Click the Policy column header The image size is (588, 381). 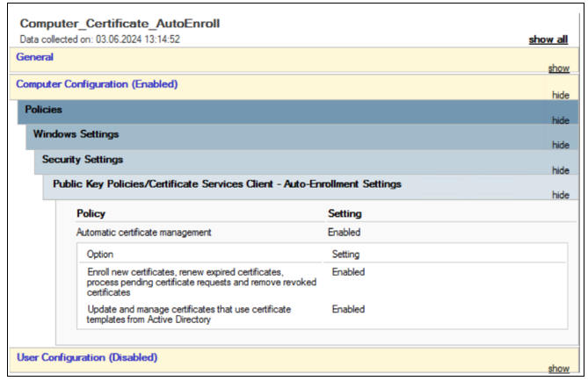91,213
